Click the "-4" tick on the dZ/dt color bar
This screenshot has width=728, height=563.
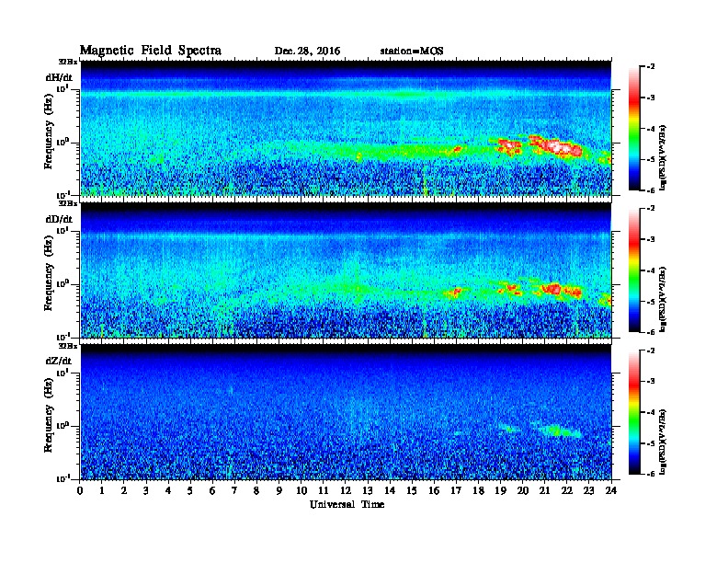(651, 412)
